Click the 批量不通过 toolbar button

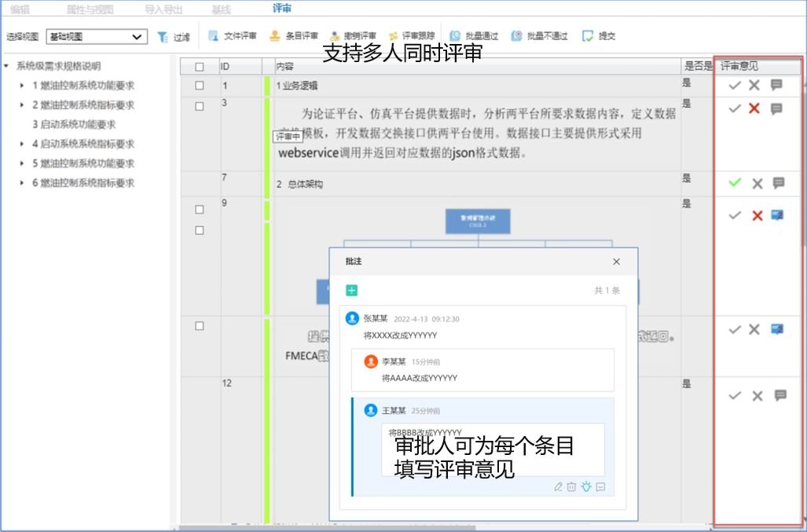pos(539,36)
